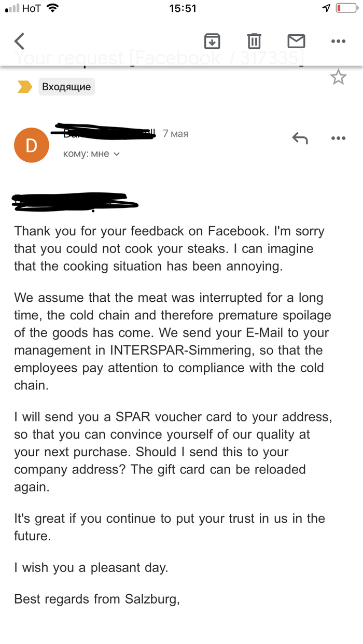Toggle the yellow importance marker
This screenshot has width=363, height=644.
pyautogui.click(x=25, y=87)
